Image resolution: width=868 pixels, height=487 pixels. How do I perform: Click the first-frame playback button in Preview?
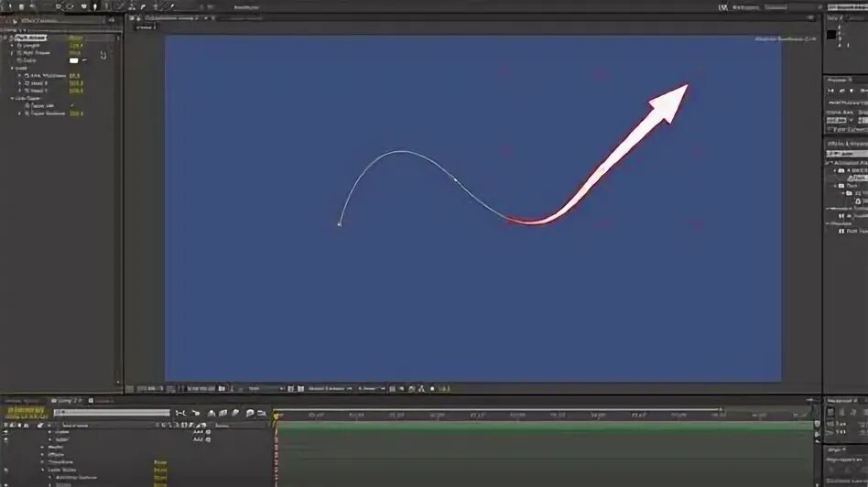[x=830, y=91]
